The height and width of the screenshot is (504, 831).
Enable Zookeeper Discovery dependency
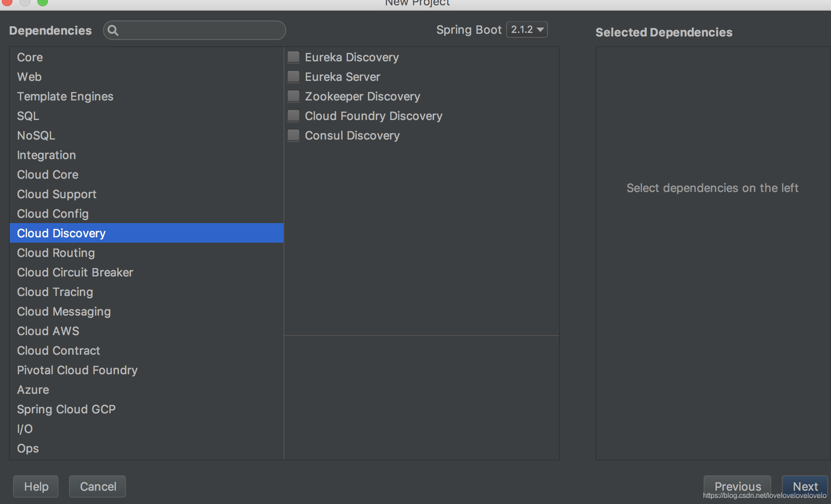pyautogui.click(x=293, y=96)
